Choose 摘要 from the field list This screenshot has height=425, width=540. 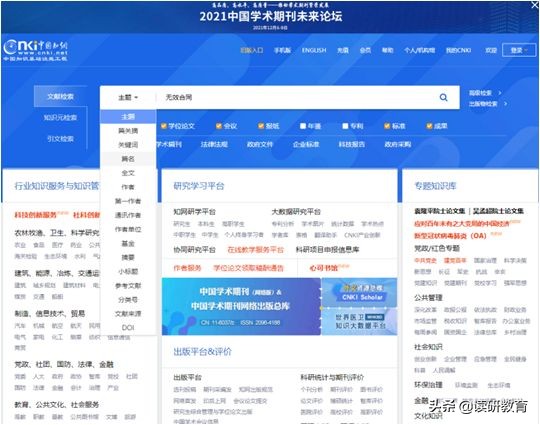[128, 258]
